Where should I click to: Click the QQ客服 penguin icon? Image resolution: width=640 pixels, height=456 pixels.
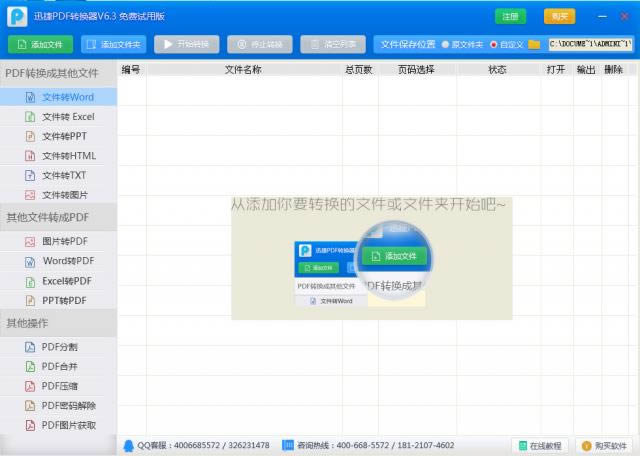129,446
